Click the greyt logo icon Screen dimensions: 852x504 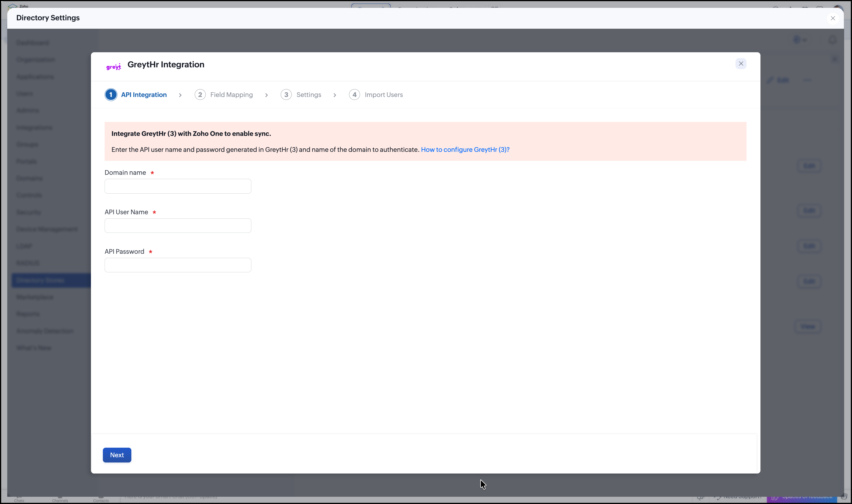(114, 66)
